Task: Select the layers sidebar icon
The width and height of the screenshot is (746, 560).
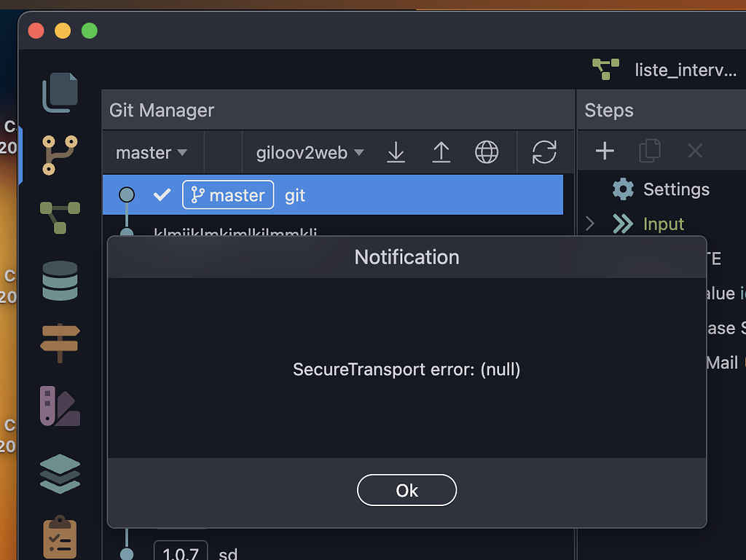Action: pyautogui.click(x=60, y=473)
